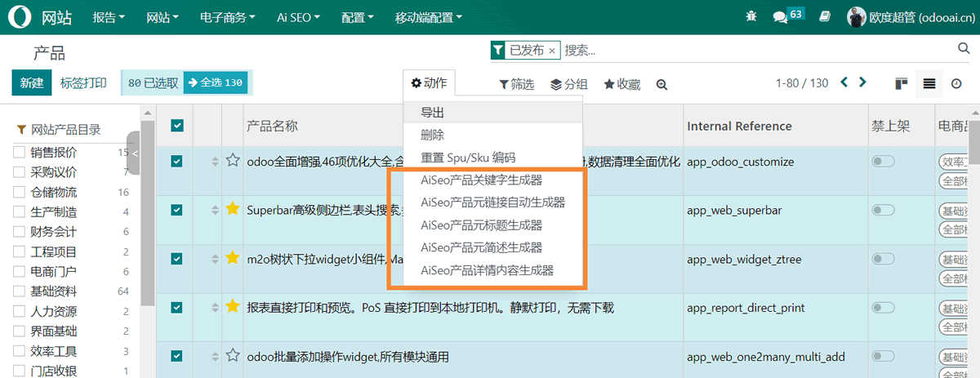The image size is (980, 378).
Task: Uncheck the app_web_one2many_multi_add row checkbox
Action: tap(177, 356)
